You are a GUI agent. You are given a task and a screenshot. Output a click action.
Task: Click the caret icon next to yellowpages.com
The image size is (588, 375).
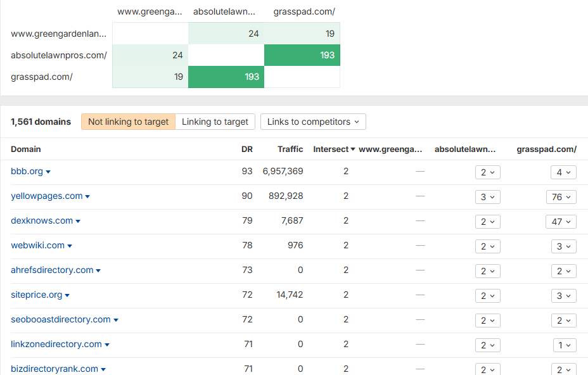point(87,196)
